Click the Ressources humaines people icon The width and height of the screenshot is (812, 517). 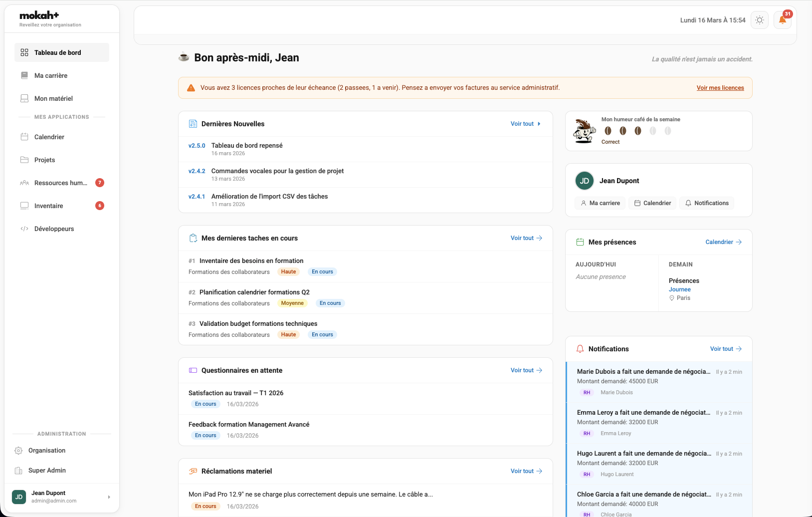(x=24, y=183)
